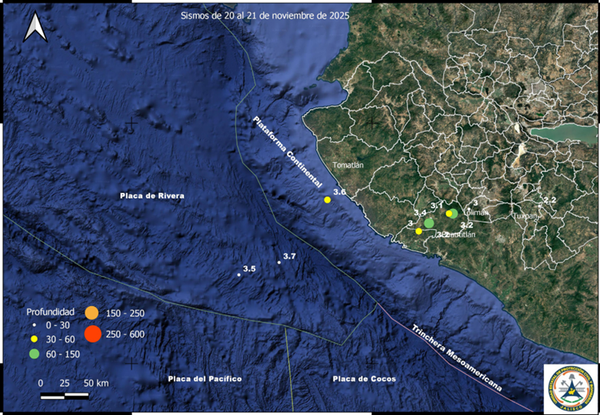
Task: Click the 'Colima' city label
Action: [476, 212]
